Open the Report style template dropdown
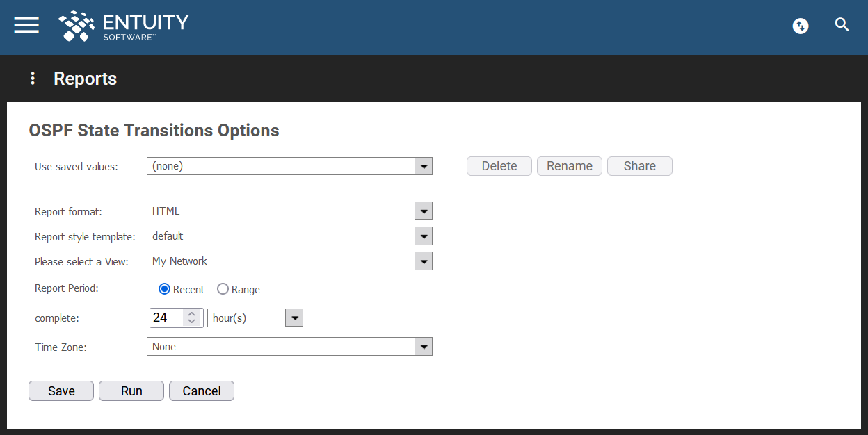 [289, 236]
